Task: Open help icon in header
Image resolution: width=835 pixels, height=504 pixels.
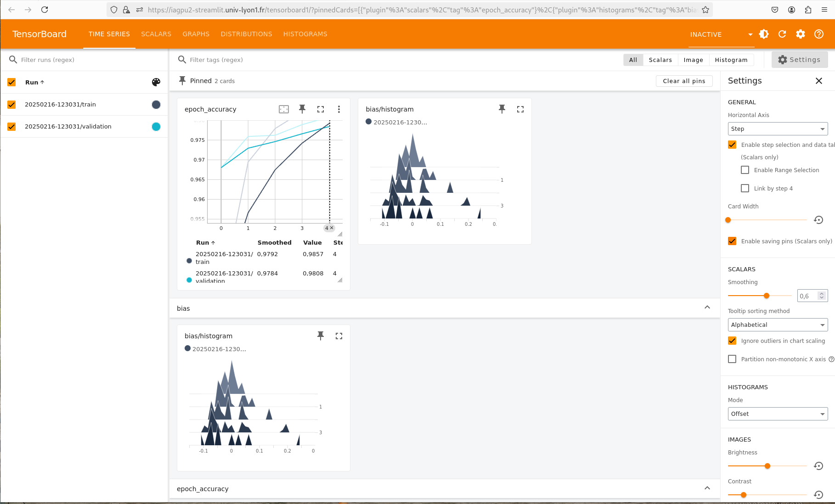Action: click(819, 34)
